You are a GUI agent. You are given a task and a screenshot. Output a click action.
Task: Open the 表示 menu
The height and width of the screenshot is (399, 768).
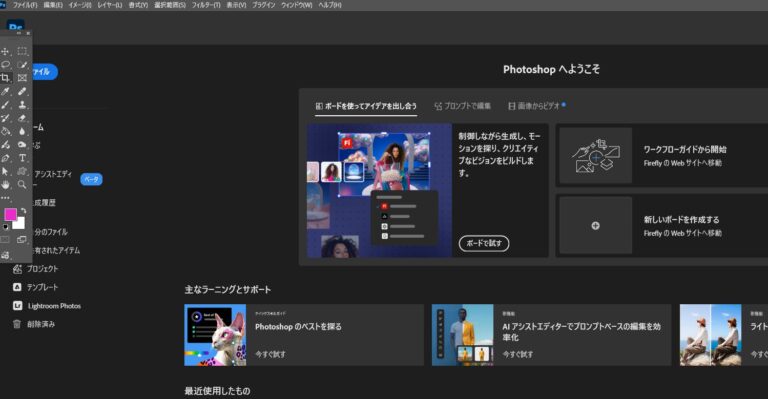(x=236, y=5)
